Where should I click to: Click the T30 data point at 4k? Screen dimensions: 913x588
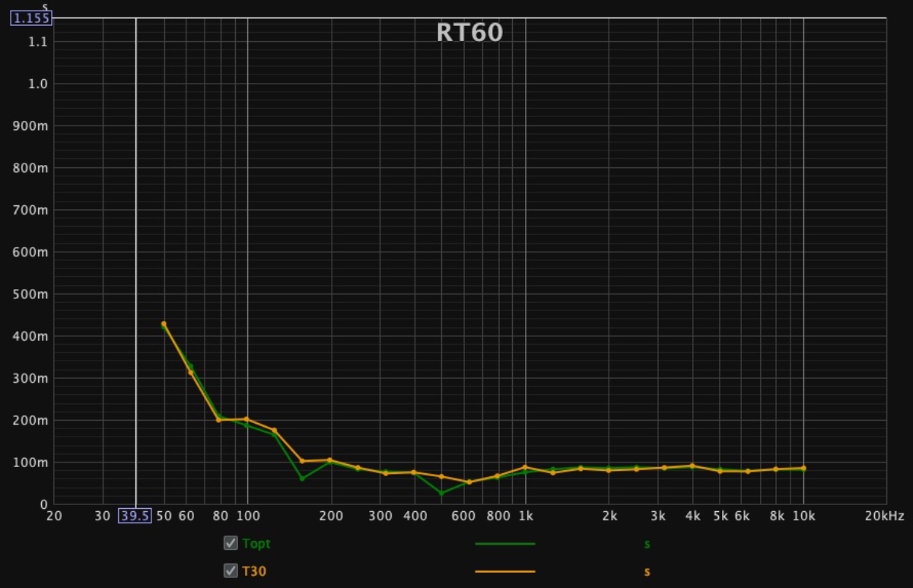692,466
